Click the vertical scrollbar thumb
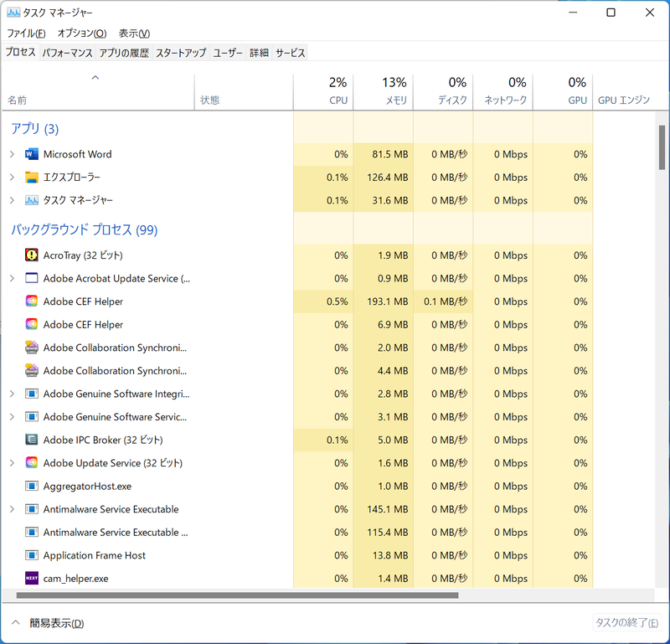 tap(662, 147)
